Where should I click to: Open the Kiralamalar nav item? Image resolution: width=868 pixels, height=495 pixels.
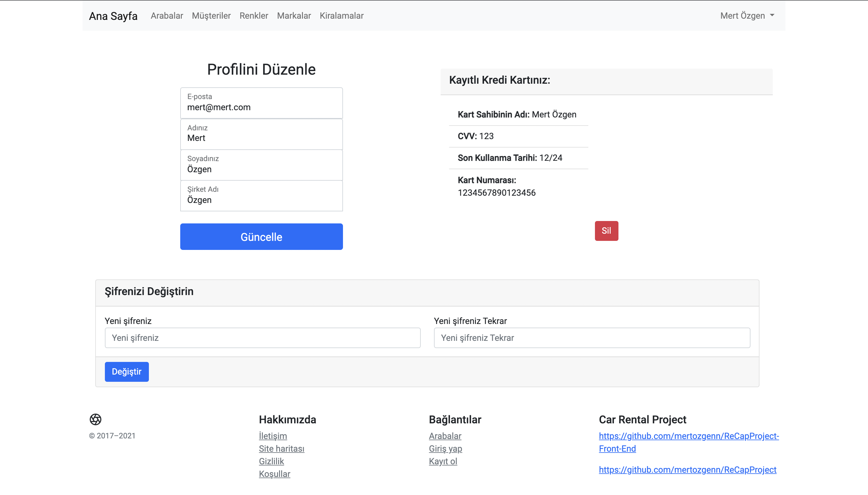click(341, 16)
